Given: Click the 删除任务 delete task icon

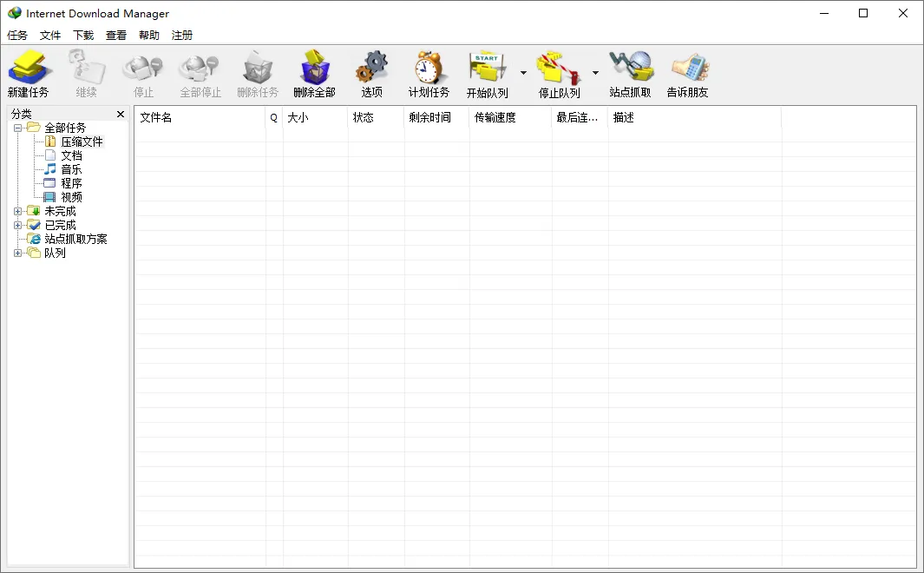Looking at the screenshot, I should 258,67.
